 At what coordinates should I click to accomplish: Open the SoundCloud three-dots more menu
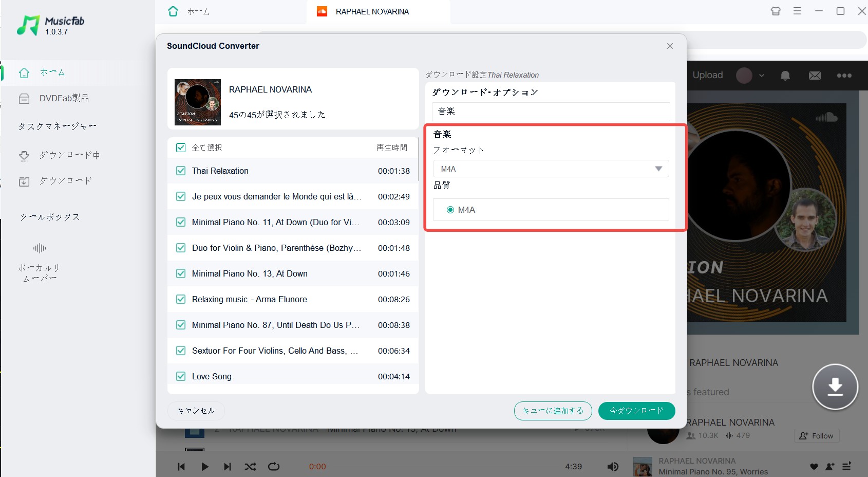[x=844, y=76]
